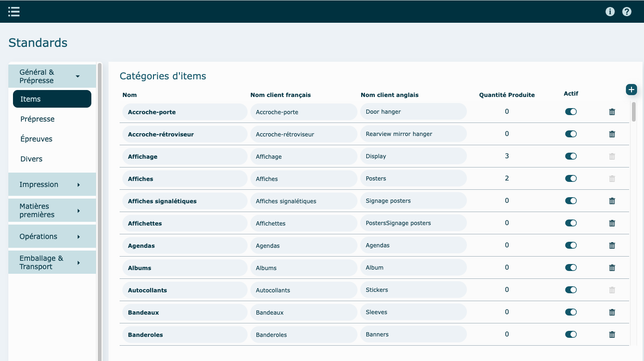Open the hamburger list menu icon
Viewport: 644px width, 361px height.
[14, 12]
